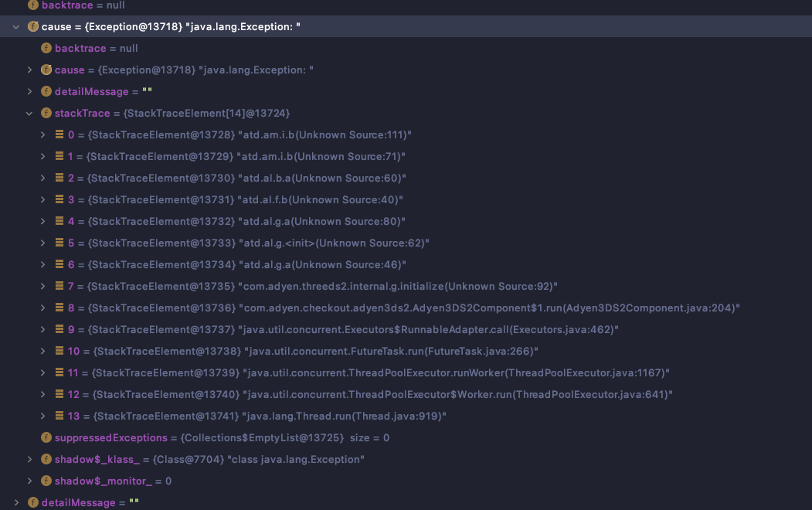The width and height of the screenshot is (812, 510).
Task: Expand the Adyen3DS2Component stack frame
Action: click(x=44, y=308)
